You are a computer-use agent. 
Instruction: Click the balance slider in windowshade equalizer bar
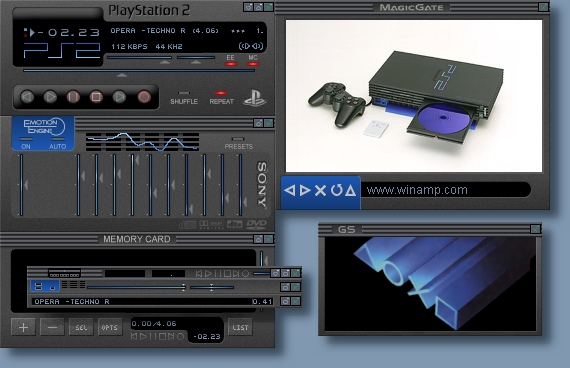pos(212,287)
